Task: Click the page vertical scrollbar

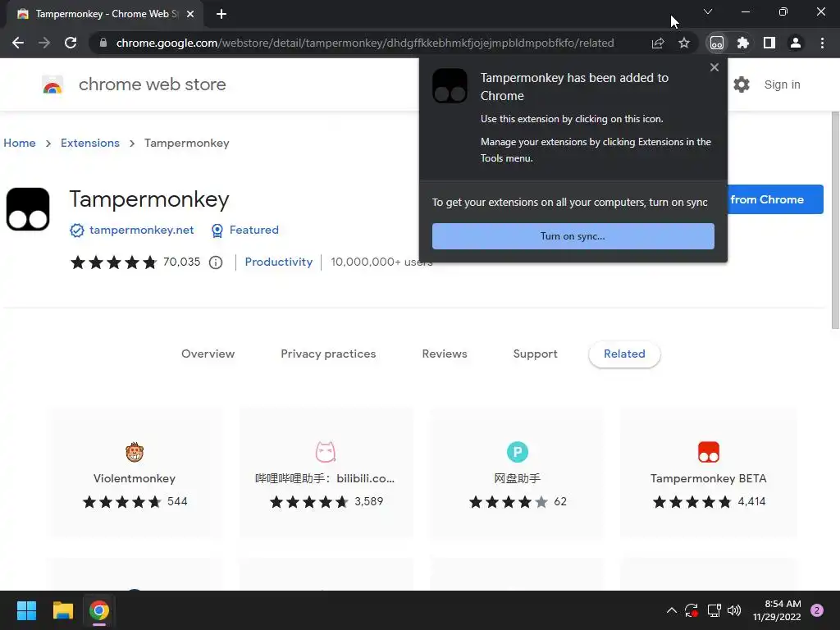Action: click(x=835, y=220)
